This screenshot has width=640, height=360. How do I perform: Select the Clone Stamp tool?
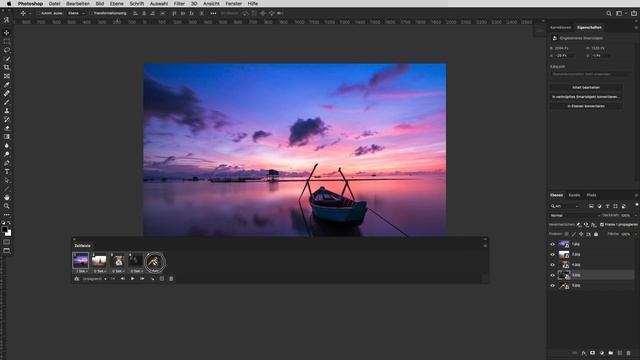pos(7,111)
